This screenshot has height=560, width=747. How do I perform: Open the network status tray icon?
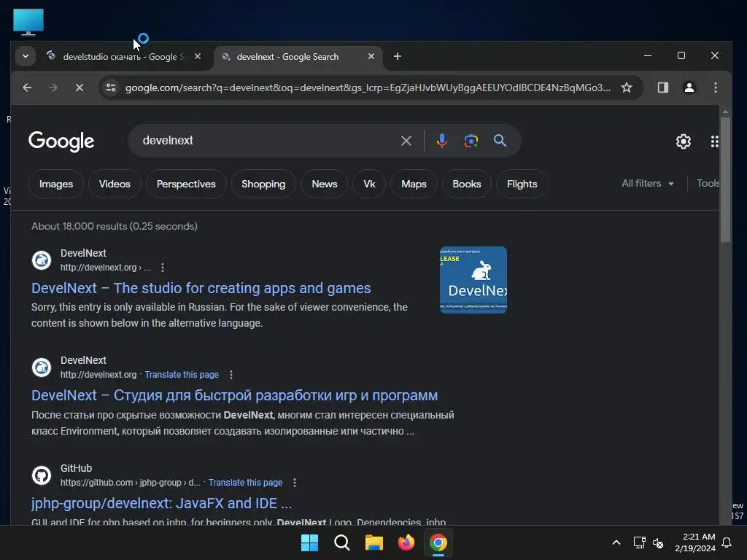coord(639,542)
